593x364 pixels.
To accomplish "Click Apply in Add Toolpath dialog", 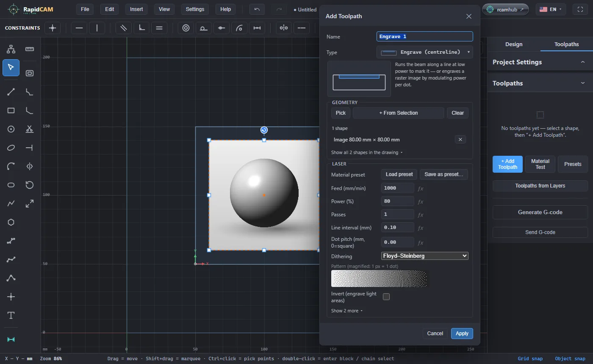I will [x=462, y=333].
